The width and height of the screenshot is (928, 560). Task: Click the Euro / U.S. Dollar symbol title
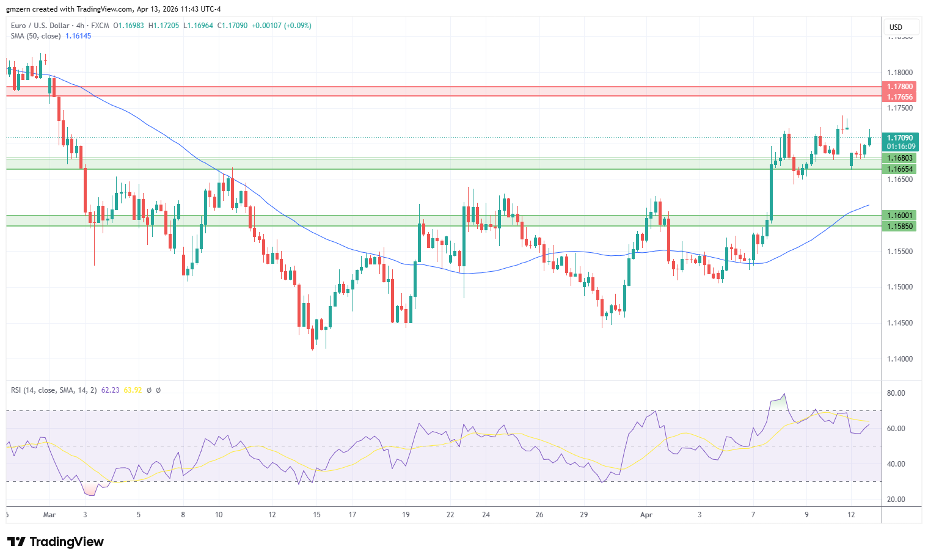click(40, 26)
